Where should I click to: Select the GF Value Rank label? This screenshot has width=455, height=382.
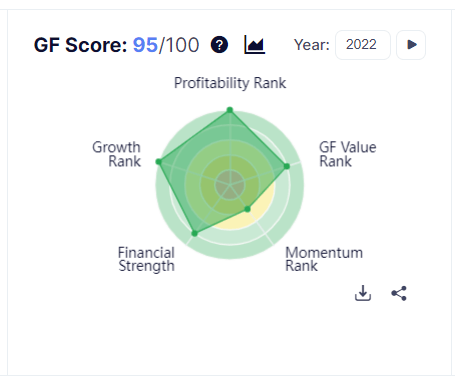(x=348, y=154)
